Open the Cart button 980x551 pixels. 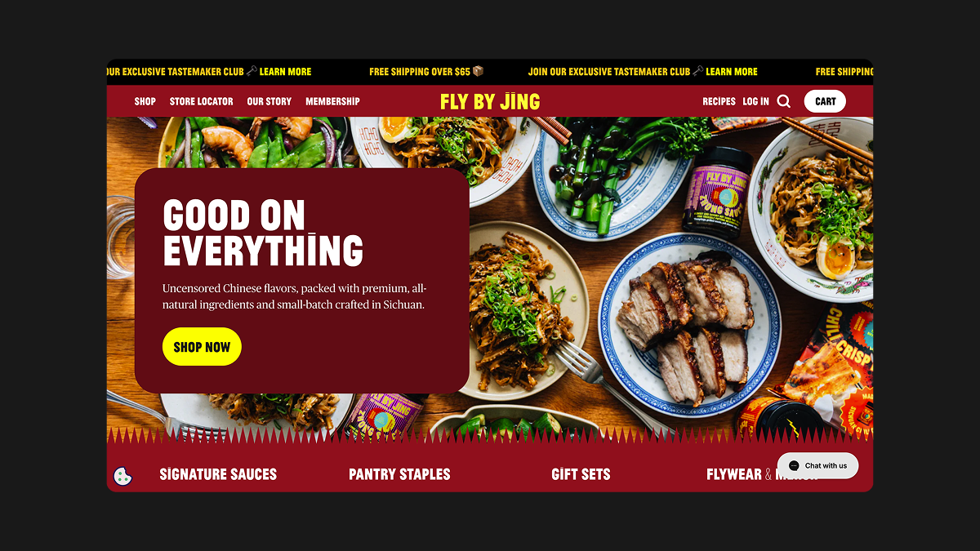coord(825,101)
